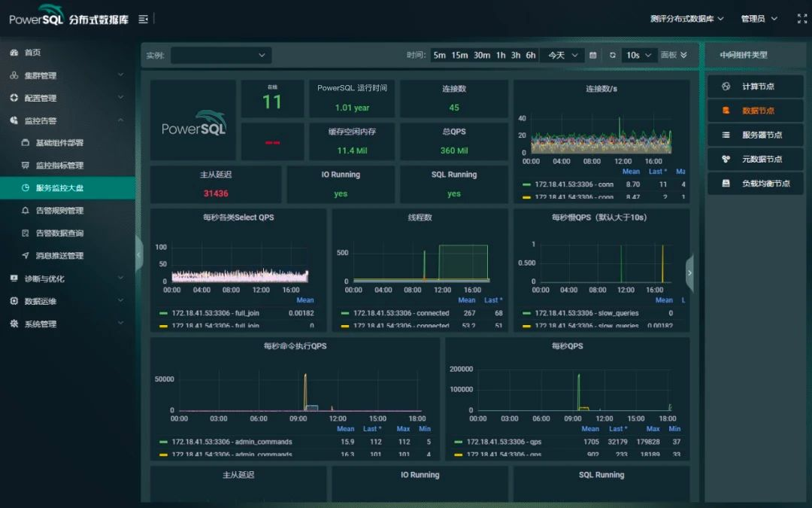Open the 实例 instance dropdown
Image resolution: width=812 pixels, height=508 pixels.
click(220, 55)
